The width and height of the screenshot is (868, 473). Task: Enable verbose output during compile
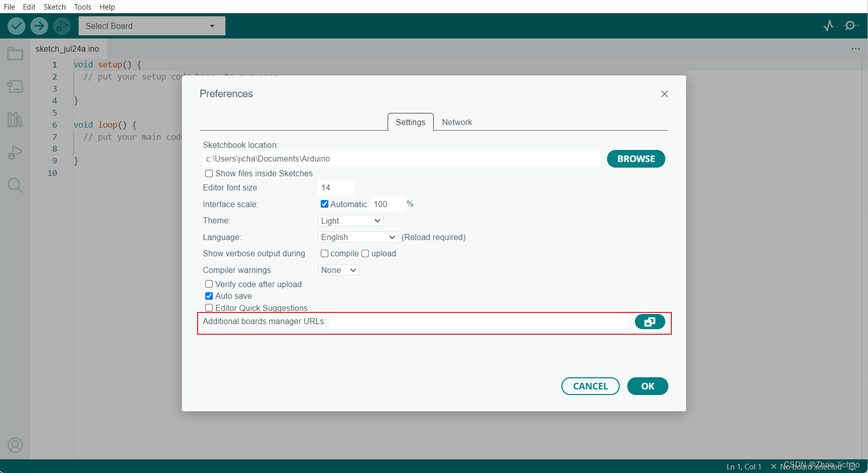tap(324, 253)
